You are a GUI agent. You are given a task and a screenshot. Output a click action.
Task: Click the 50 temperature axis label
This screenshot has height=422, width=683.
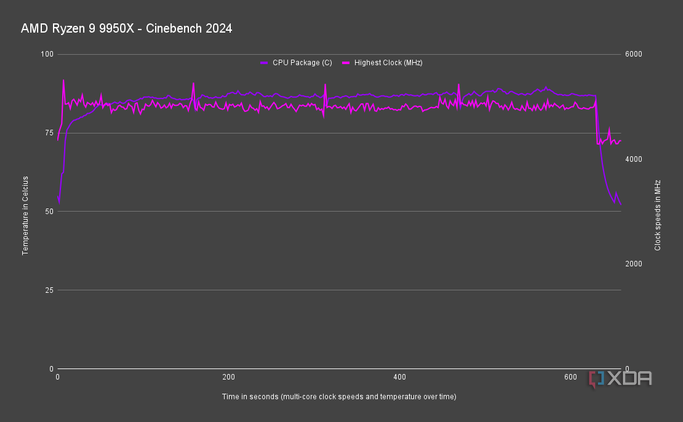[49, 212]
